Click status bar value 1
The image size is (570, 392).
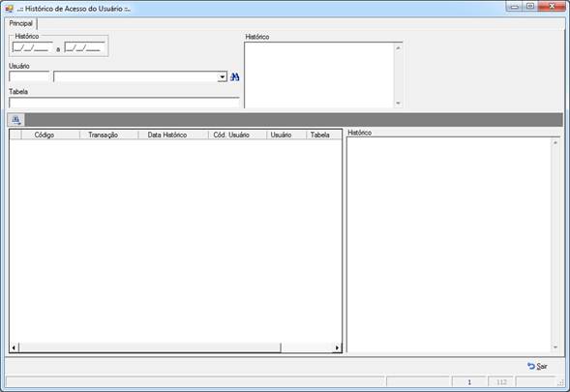[x=469, y=381]
